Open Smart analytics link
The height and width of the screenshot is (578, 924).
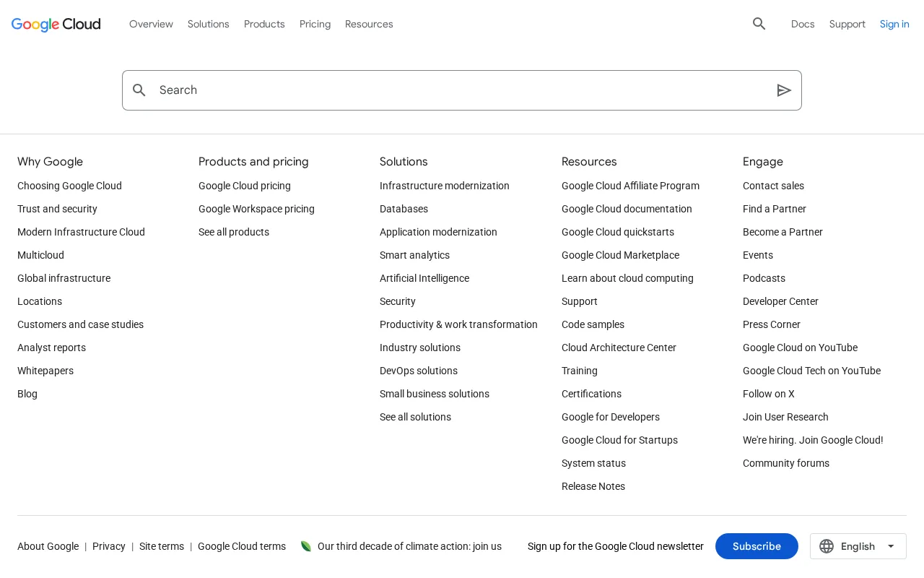[x=414, y=255]
